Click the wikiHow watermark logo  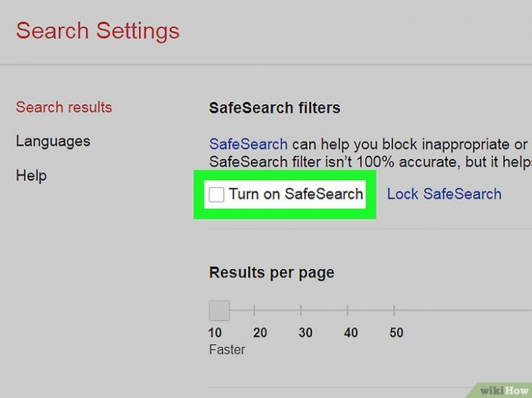(504, 391)
